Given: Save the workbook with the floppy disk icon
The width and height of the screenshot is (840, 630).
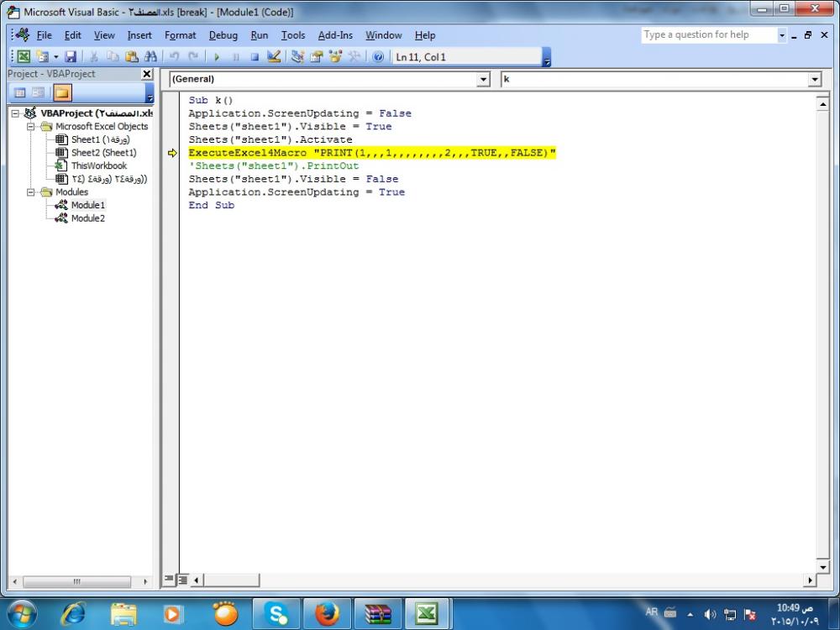Looking at the screenshot, I should (71, 56).
